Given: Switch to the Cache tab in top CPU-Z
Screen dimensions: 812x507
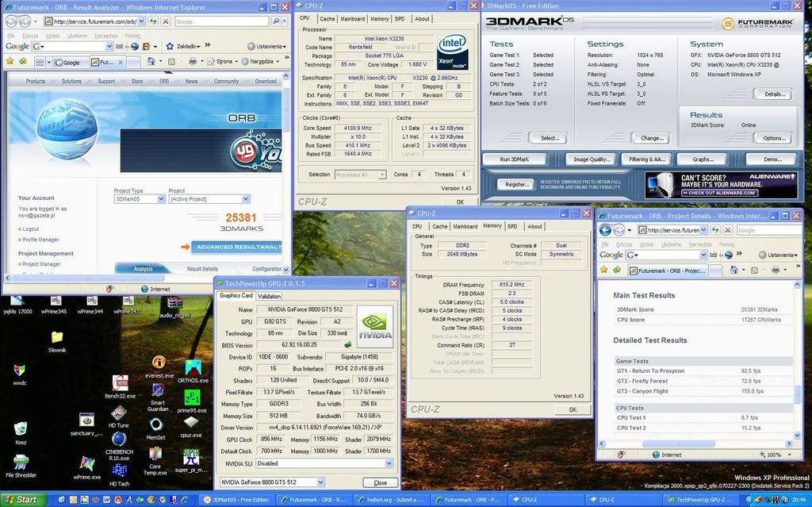Looking at the screenshot, I should tap(327, 19).
